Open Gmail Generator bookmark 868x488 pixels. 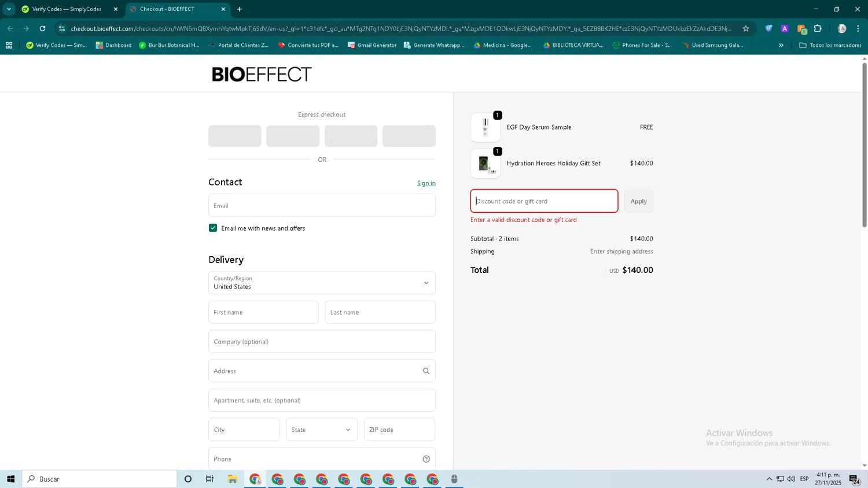[x=372, y=45]
